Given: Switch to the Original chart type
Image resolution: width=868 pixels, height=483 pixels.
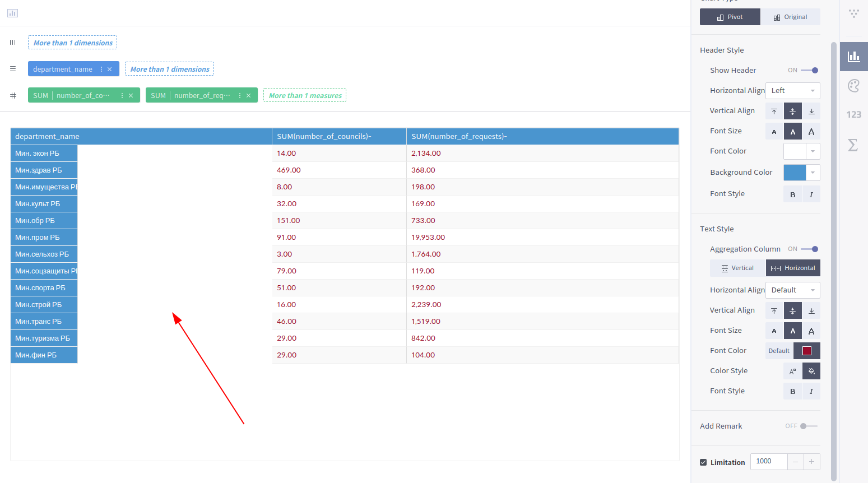Looking at the screenshot, I should pyautogui.click(x=790, y=17).
